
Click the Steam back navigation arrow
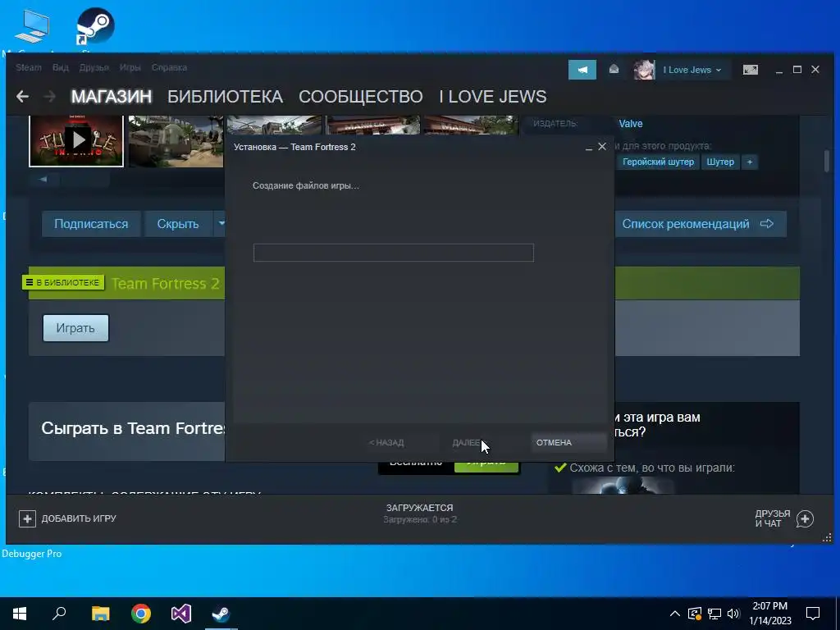pos(22,97)
